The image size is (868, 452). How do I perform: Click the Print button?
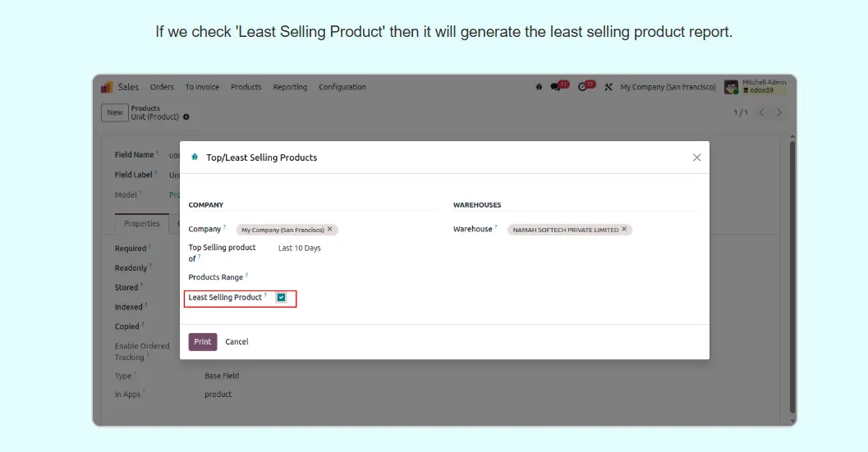pos(203,342)
